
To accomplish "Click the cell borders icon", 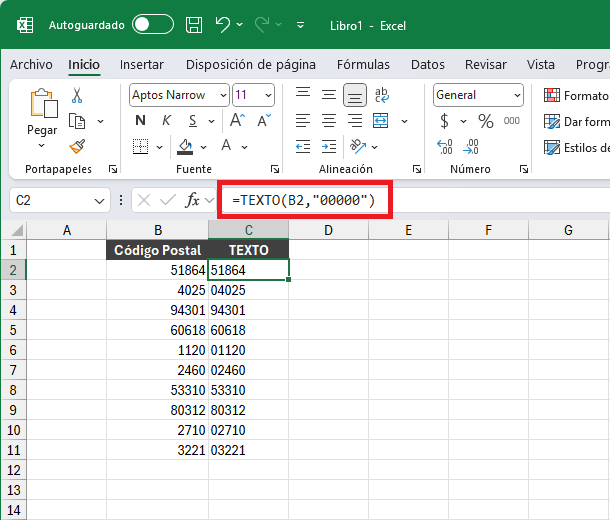I will point(140,147).
